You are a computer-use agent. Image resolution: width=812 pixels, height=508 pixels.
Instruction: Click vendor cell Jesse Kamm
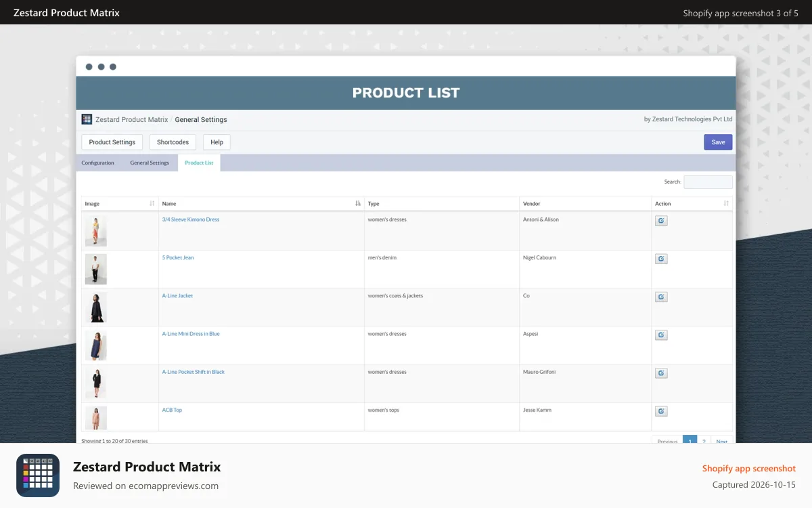(537, 410)
